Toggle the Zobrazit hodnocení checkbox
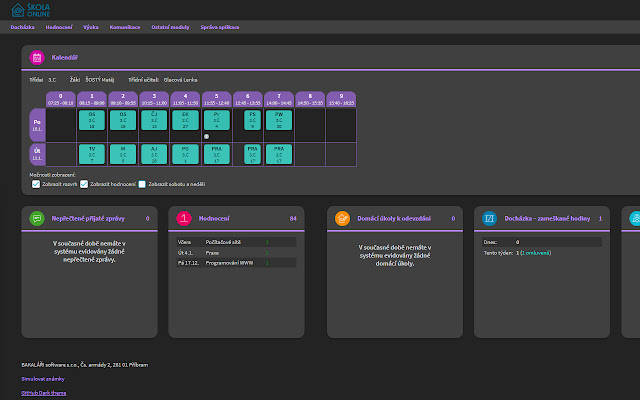The width and height of the screenshot is (640, 400). [x=84, y=184]
